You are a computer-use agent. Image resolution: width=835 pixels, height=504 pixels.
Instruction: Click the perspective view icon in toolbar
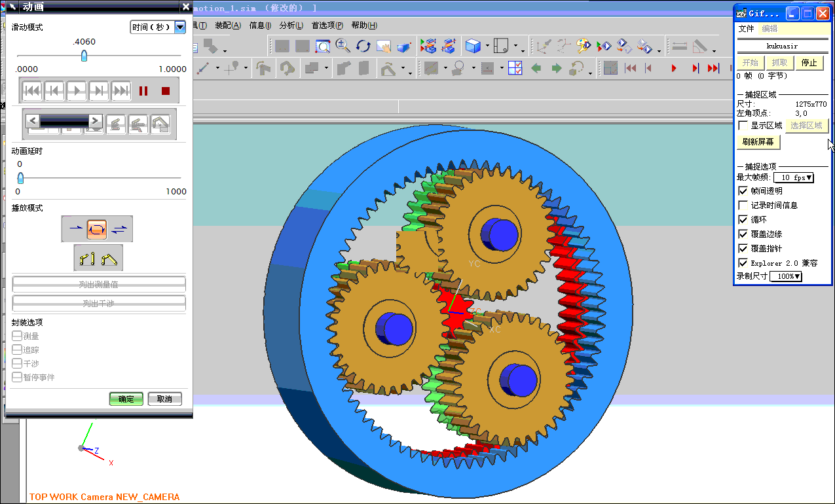pyautogui.click(x=404, y=46)
